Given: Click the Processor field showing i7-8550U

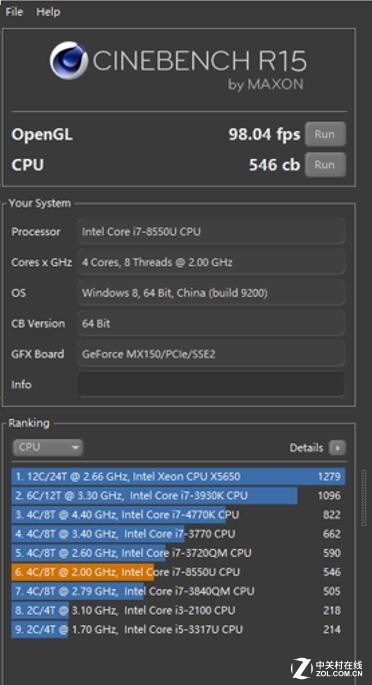Looking at the screenshot, I should (x=211, y=232).
